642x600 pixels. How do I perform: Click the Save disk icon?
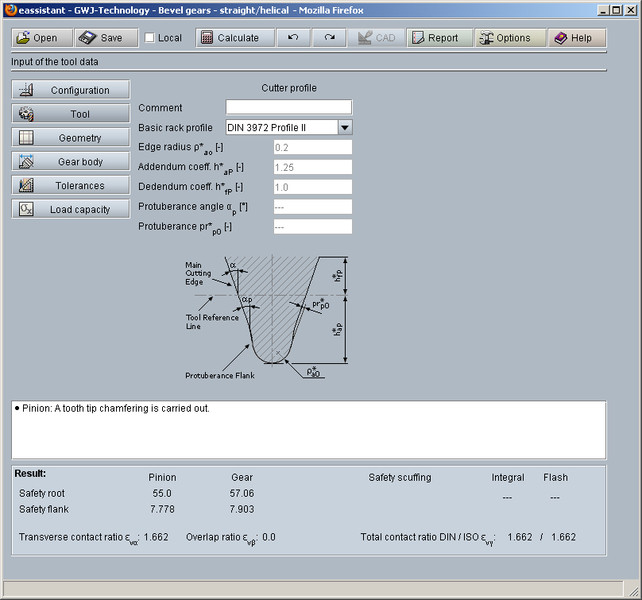[x=87, y=38]
